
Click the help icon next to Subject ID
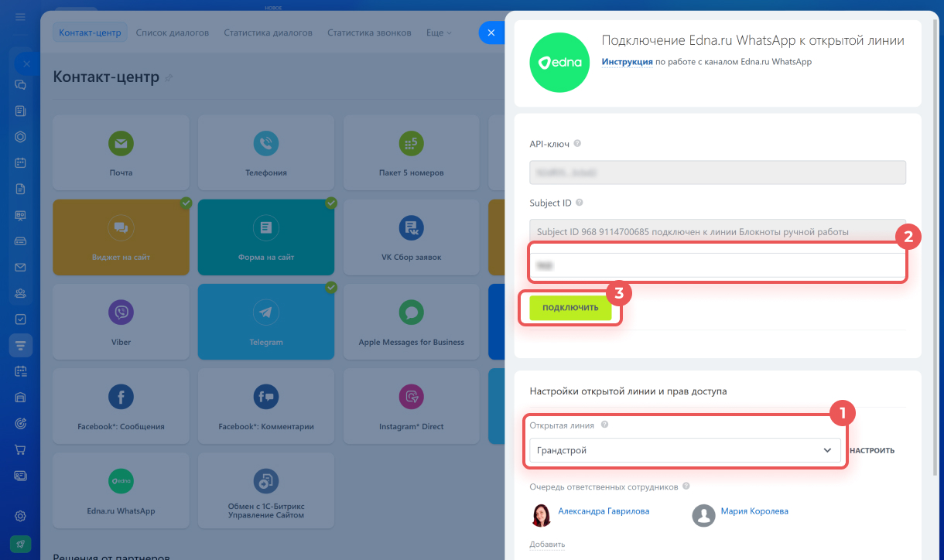point(579,203)
